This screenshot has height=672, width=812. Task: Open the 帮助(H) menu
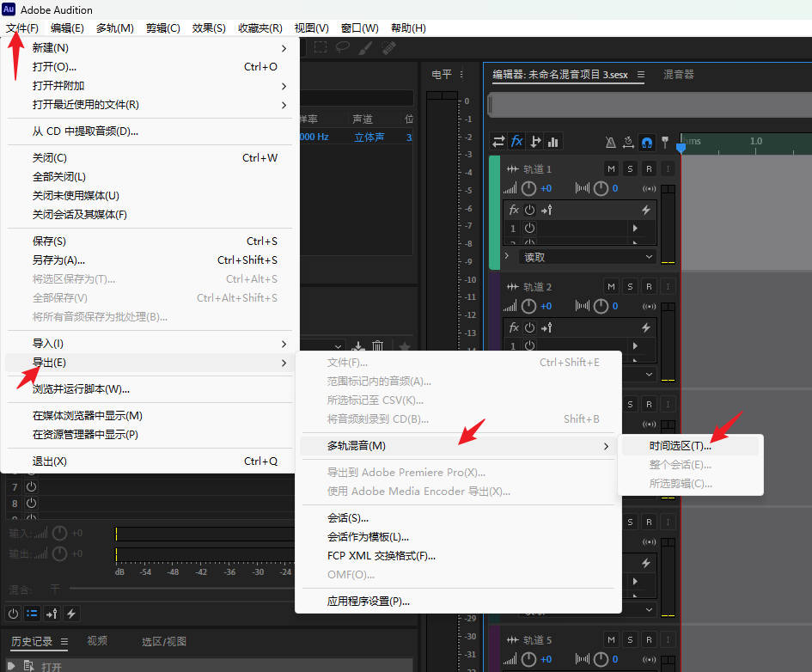tap(409, 28)
